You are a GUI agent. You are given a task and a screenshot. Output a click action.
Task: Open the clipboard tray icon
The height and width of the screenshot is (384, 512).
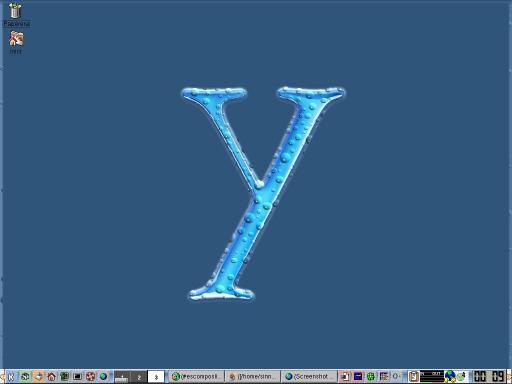point(414,377)
